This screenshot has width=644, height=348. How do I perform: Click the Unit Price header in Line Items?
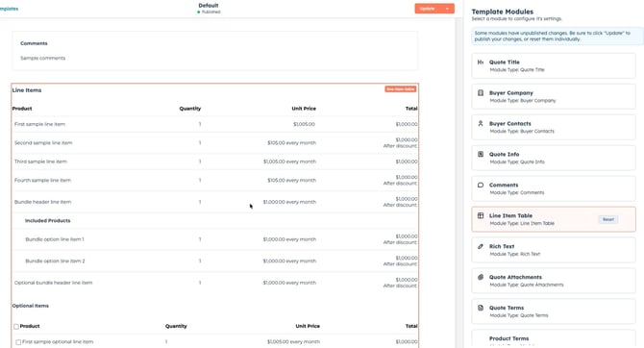[x=304, y=109]
